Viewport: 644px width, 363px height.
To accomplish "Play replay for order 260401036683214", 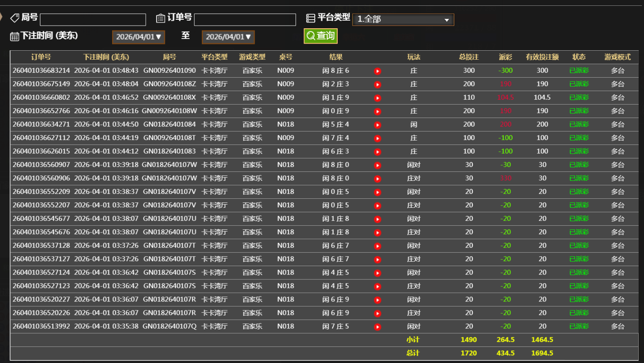I will [x=378, y=71].
